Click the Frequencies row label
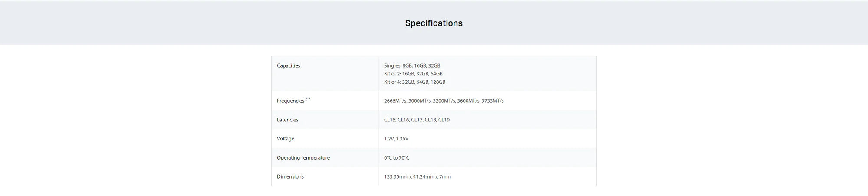The image size is (868, 196). 290,101
